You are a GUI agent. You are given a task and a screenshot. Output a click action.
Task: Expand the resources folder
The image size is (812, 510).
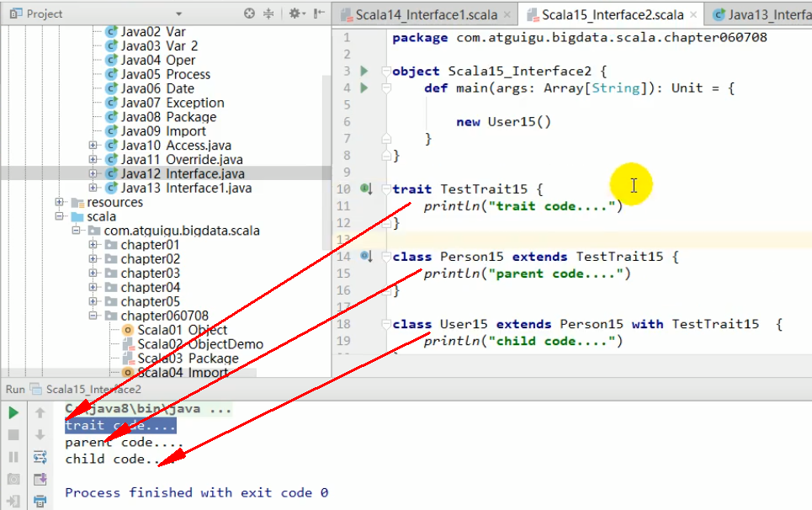[x=59, y=203]
